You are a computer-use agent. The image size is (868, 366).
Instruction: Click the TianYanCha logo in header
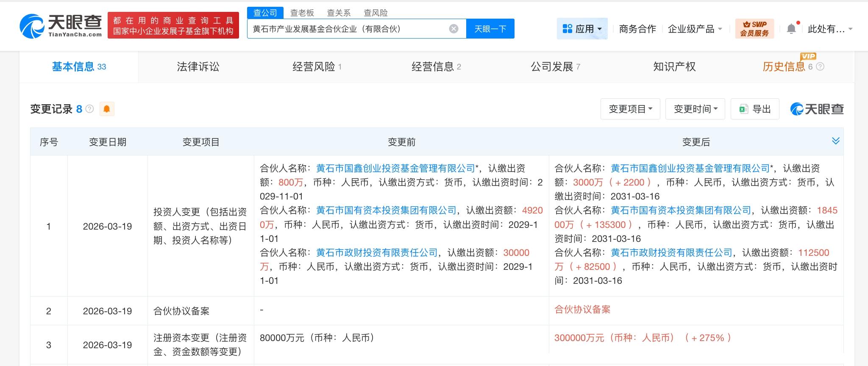tap(61, 25)
